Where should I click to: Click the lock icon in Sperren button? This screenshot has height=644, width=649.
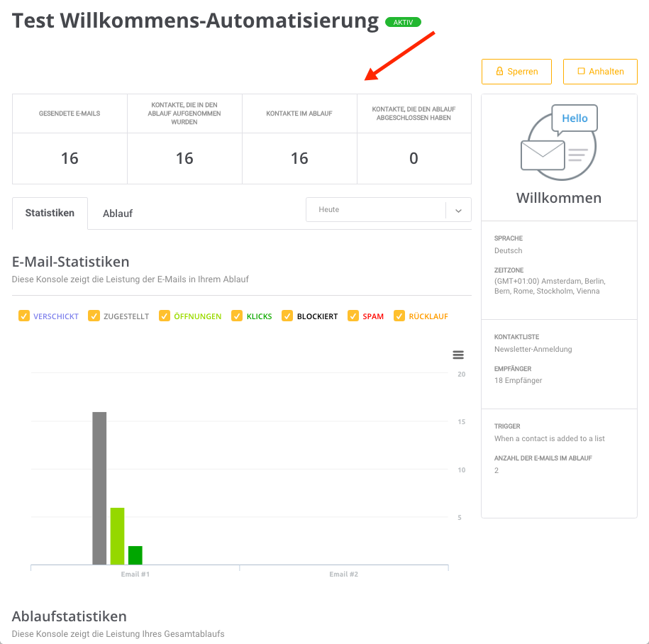point(499,71)
